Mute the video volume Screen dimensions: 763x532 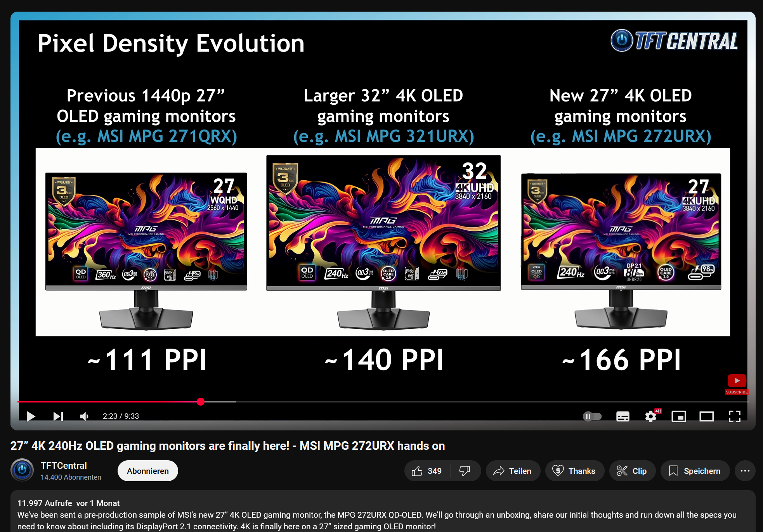(84, 416)
